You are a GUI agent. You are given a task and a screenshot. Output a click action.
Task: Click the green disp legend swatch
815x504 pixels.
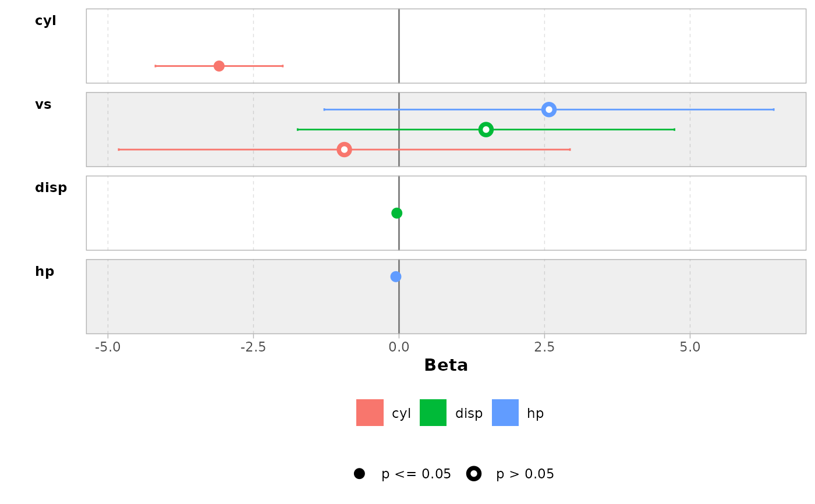433,413
